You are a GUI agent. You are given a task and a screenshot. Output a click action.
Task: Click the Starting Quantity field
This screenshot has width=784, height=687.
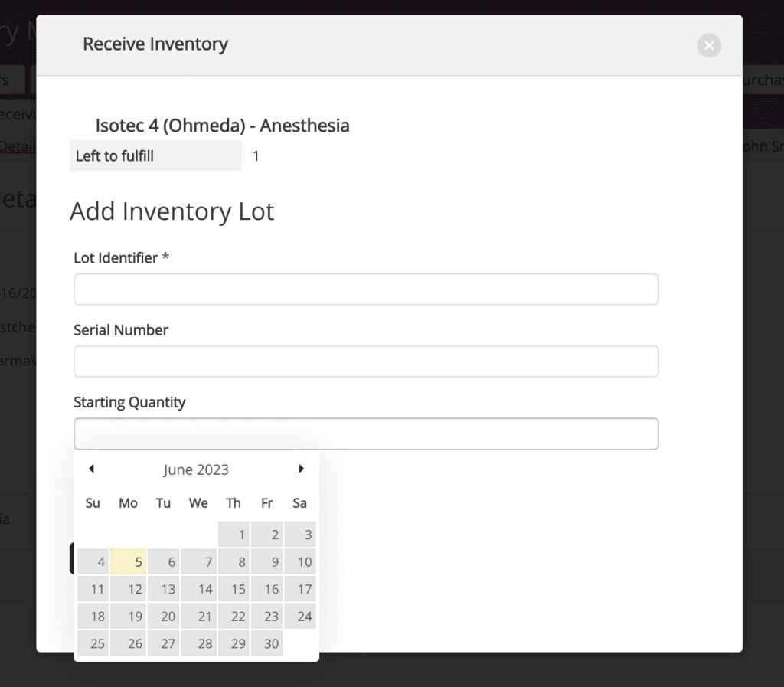[366, 433]
